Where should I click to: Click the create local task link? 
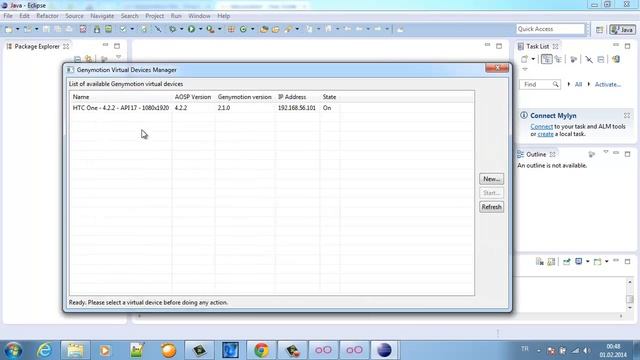tap(545, 134)
